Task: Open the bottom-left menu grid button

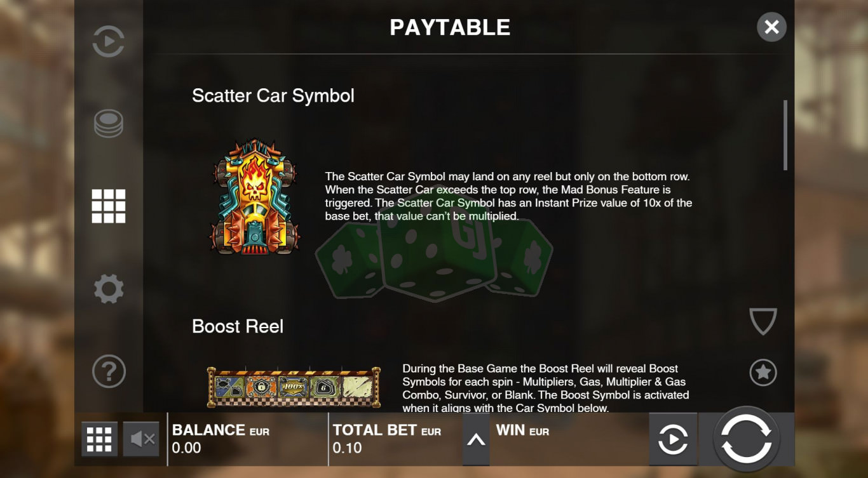Action: [x=99, y=439]
